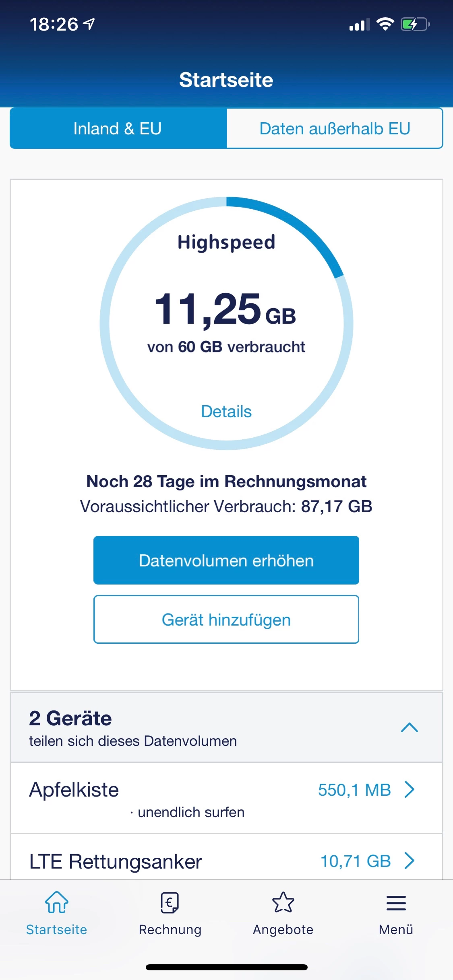Tap the 2 Geräte section title
The width and height of the screenshot is (453, 980).
coord(70,719)
